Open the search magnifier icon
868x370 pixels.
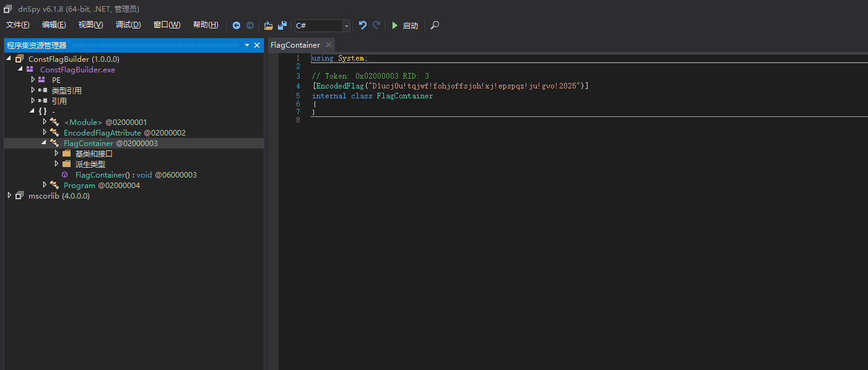pyautogui.click(x=435, y=25)
